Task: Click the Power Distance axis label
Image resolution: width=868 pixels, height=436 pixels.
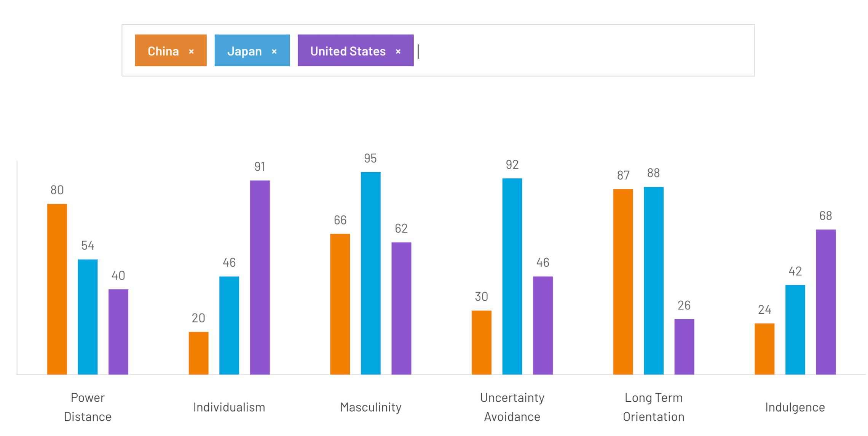Action: 88,407
